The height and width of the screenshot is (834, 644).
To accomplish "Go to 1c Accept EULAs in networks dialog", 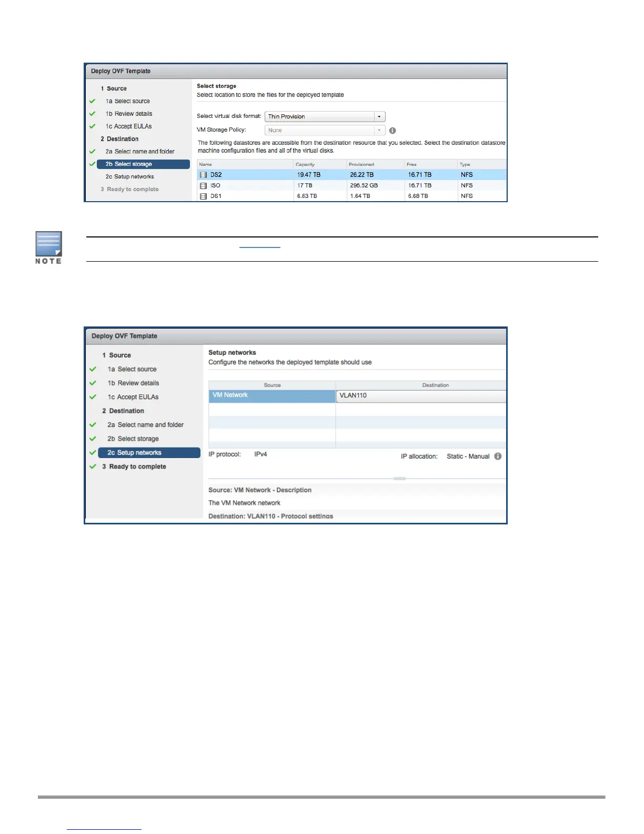I will [133, 398].
